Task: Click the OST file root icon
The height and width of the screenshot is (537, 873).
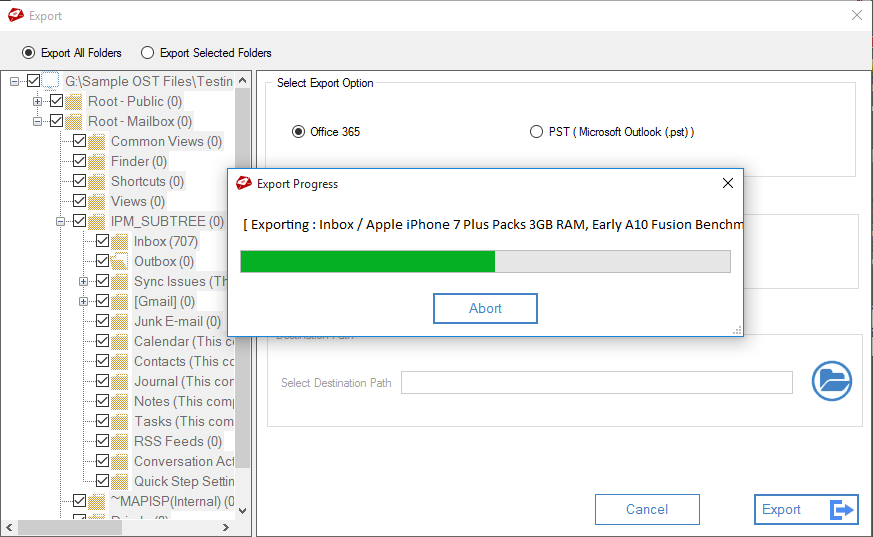Action: (51, 81)
